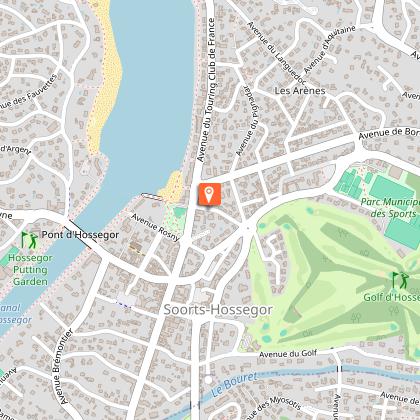Click the Avenue Brémontier street label
The height and width of the screenshot is (420, 420).
62,366
